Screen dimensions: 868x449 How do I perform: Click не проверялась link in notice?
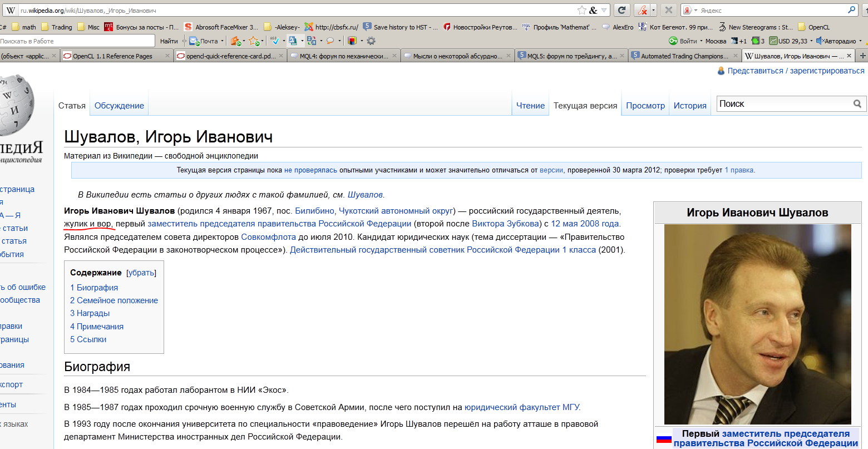click(310, 170)
